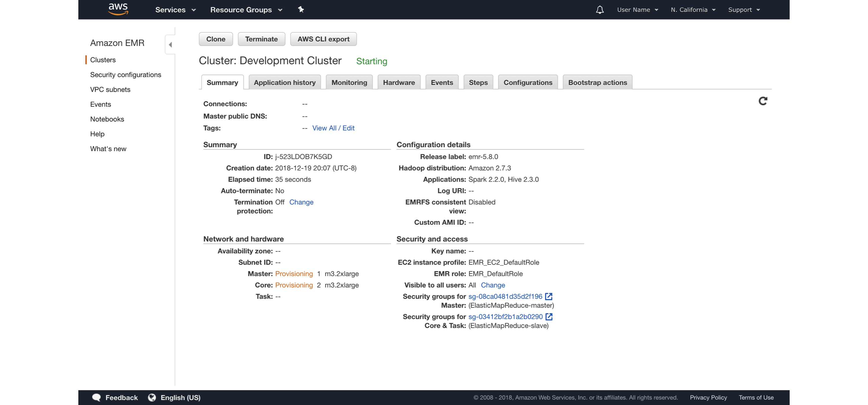Open the N. California region selector
Image resolution: width=868 pixels, height=405 pixels.
click(693, 10)
